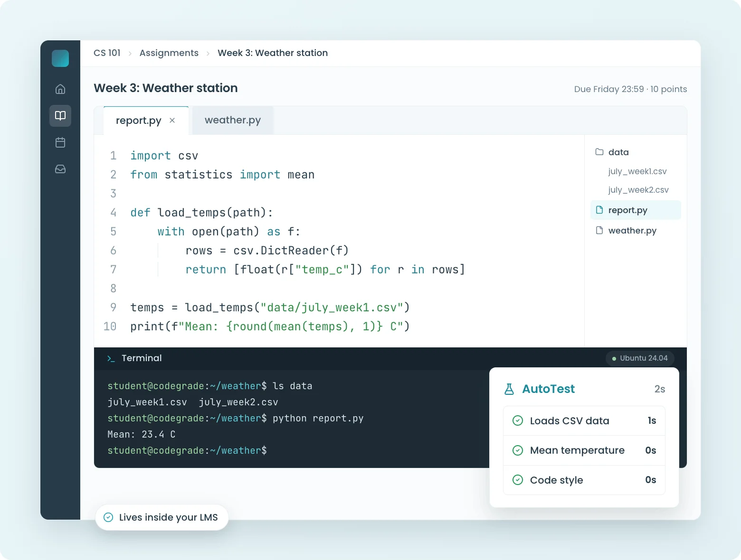Screen dimensions: 741x560
Task: Click the 'rows = csv.DictReader(f)' code line
Action: (267, 251)
